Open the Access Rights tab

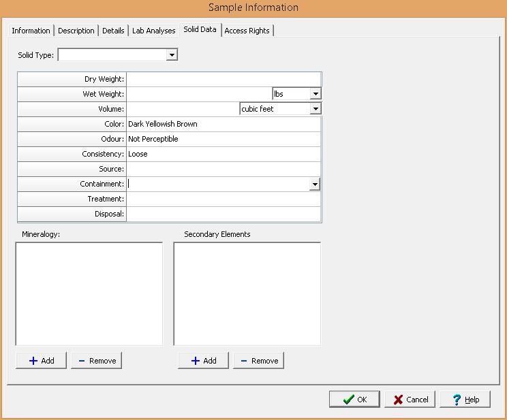click(x=247, y=31)
